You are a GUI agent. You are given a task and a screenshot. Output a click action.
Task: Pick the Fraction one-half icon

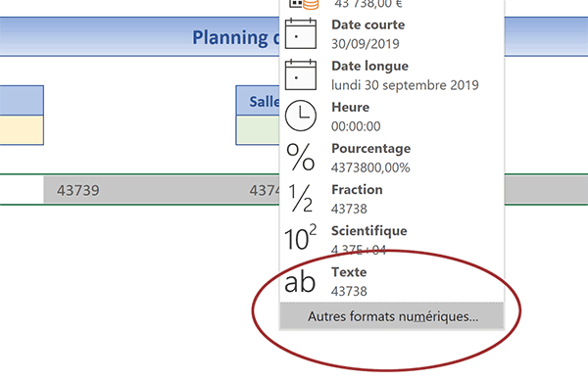click(x=301, y=199)
